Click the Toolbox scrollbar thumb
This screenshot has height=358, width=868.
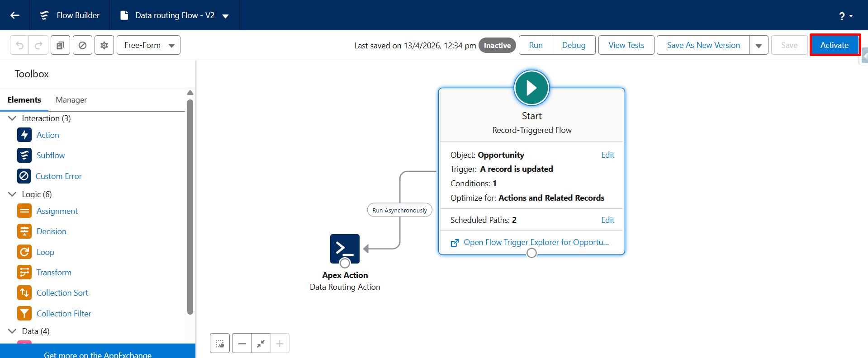[190, 206]
